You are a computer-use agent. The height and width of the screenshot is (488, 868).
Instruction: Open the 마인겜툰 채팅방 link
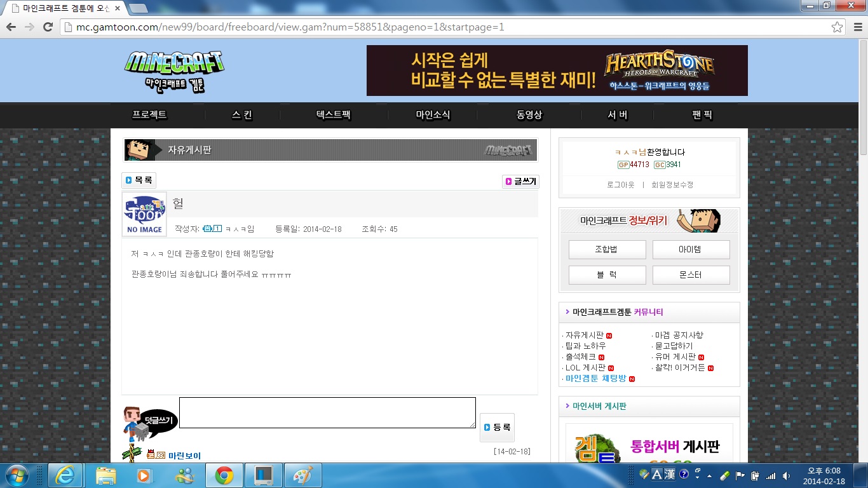coord(595,378)
